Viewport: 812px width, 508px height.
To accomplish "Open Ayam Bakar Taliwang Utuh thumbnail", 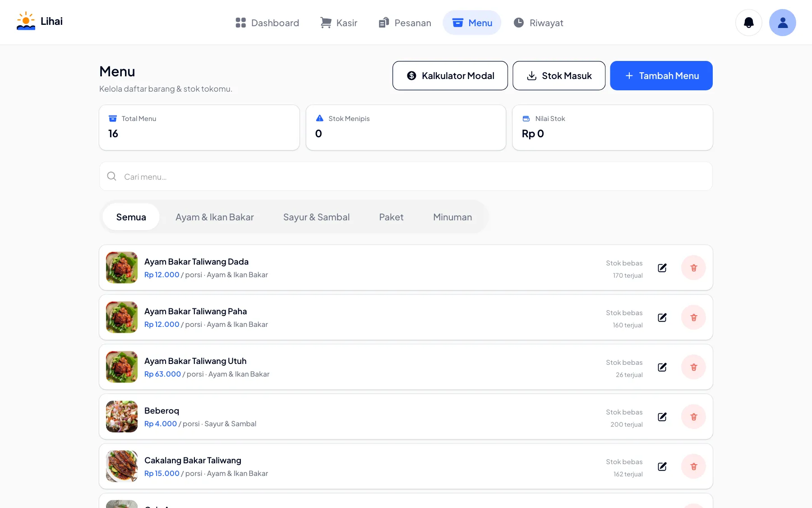I will point(122,367).
